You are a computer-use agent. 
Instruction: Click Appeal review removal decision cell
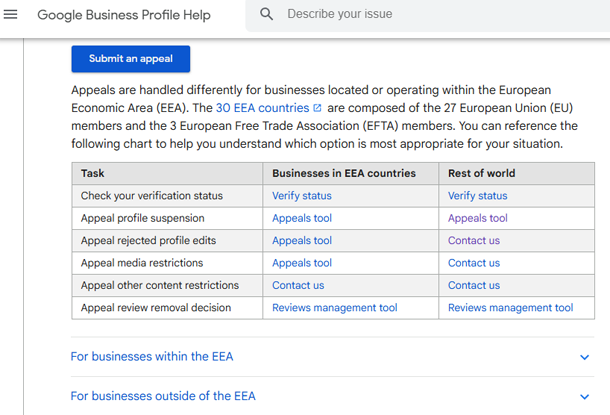(167, 308)
